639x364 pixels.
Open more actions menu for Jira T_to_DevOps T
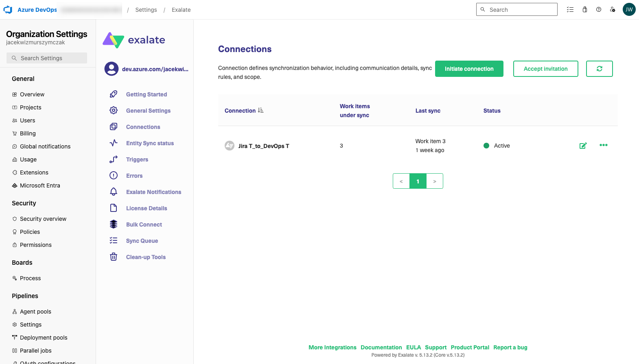pos(604,145)
